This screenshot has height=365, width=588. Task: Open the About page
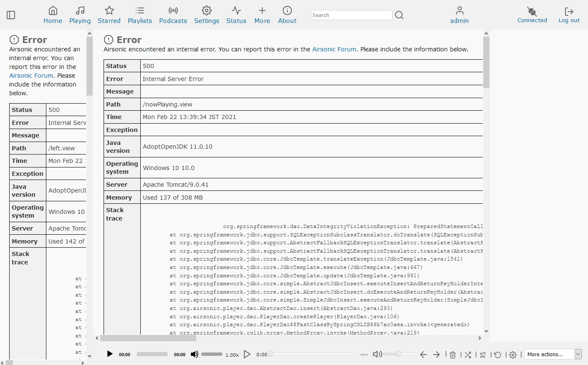tap(287, 15)
